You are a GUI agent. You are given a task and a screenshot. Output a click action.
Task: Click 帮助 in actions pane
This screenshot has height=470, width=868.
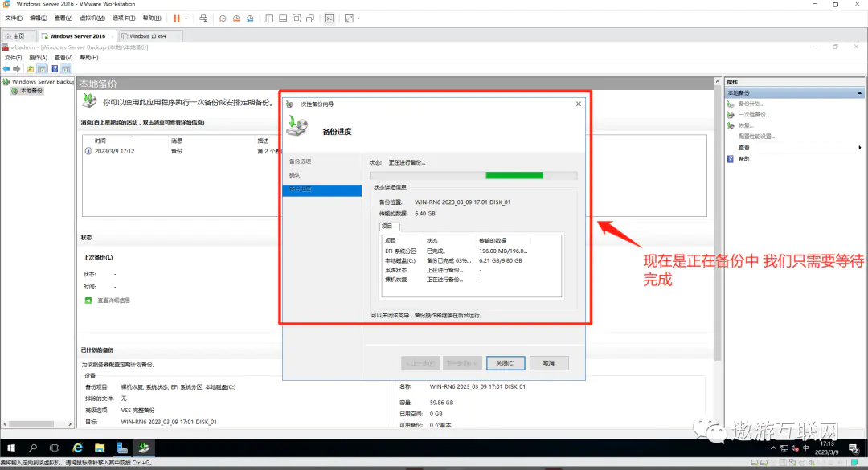point(743,159)
